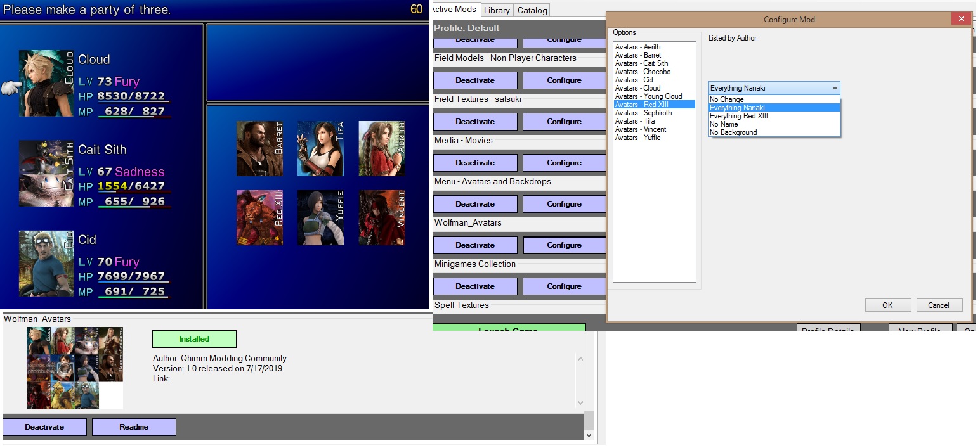This screenshot has width=980, height=448.
Task: Configure Wolfman_Avatars mod
Action: (564, 245)
